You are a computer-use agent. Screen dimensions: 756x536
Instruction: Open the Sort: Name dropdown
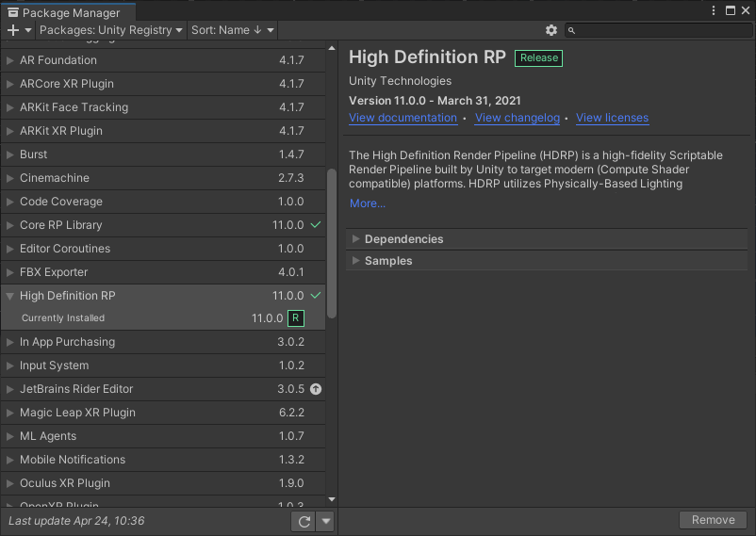coord(233,30)
